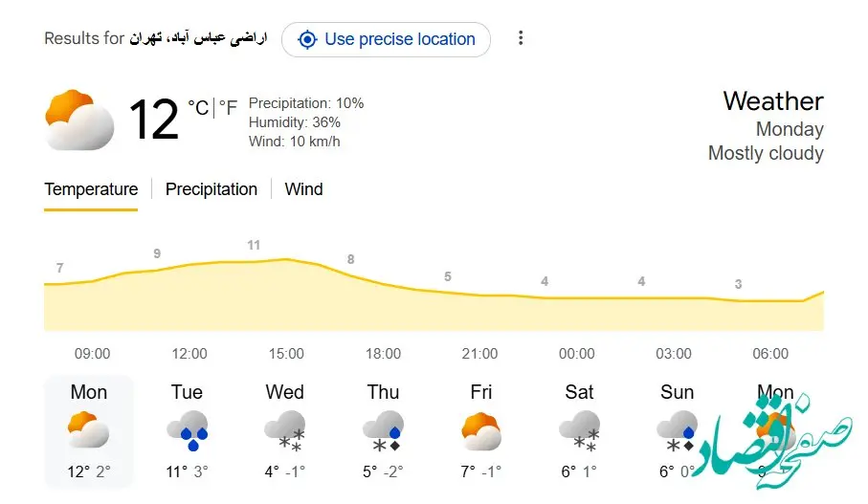Click Wednesday's snow cloud icon
The height and width of the screenshot is (504, 868).
(284, 431)
